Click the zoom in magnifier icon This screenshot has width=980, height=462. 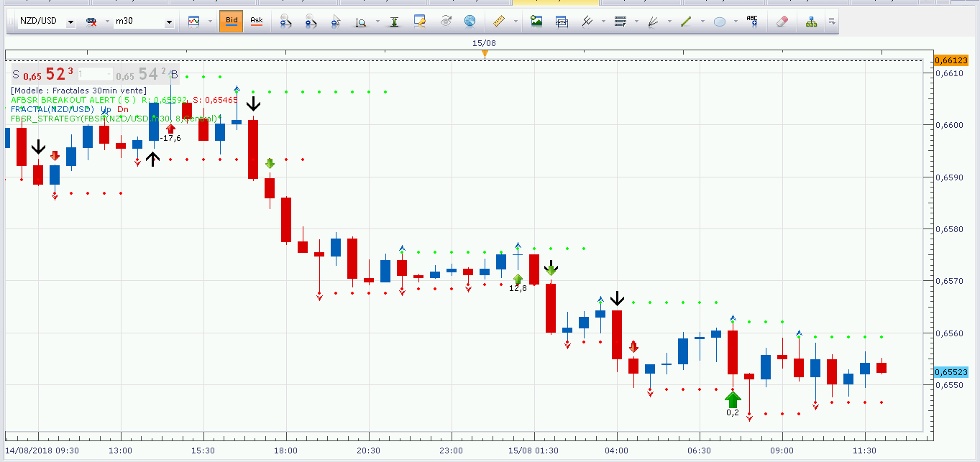285,22
